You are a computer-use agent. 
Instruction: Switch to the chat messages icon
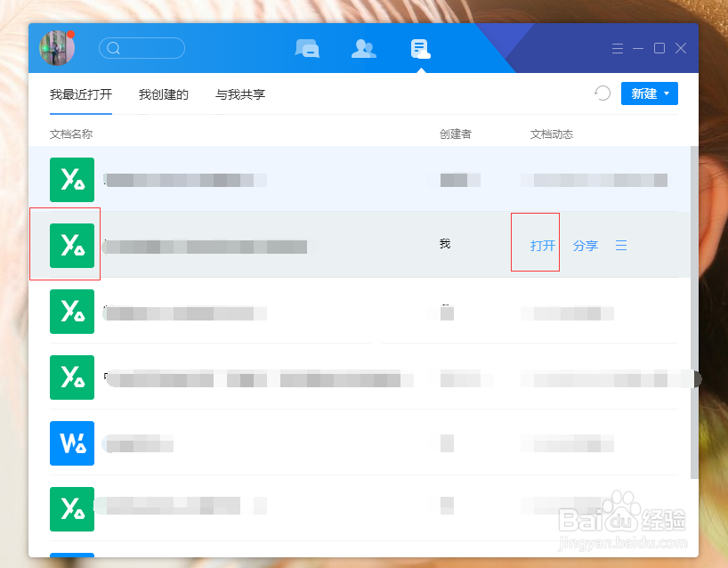[x=307, y=48]
